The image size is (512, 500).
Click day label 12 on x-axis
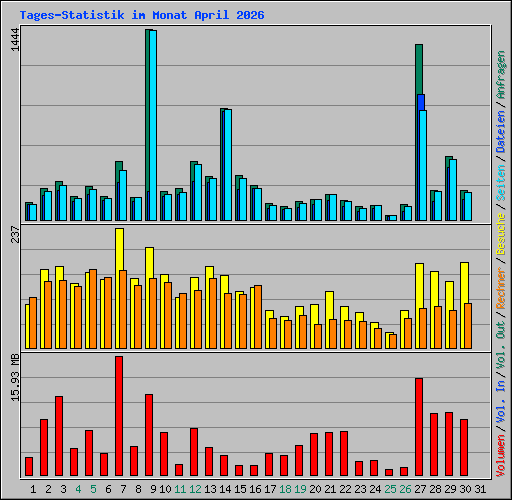195,489
